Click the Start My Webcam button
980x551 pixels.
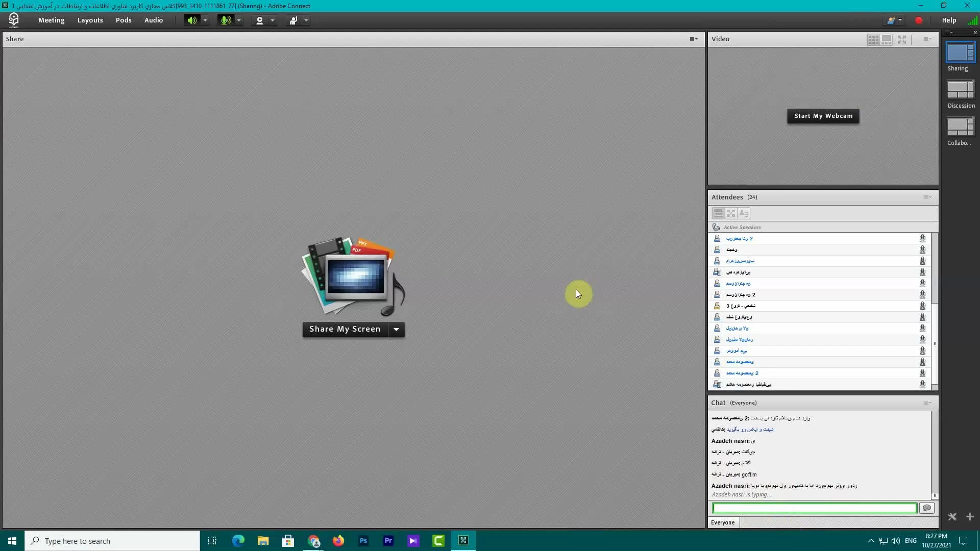(823, 116)
